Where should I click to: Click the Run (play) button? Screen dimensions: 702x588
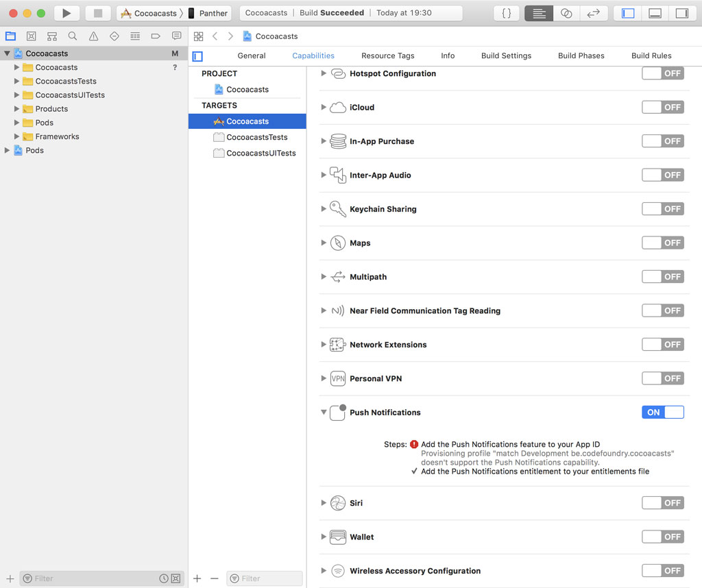[66, 13]
